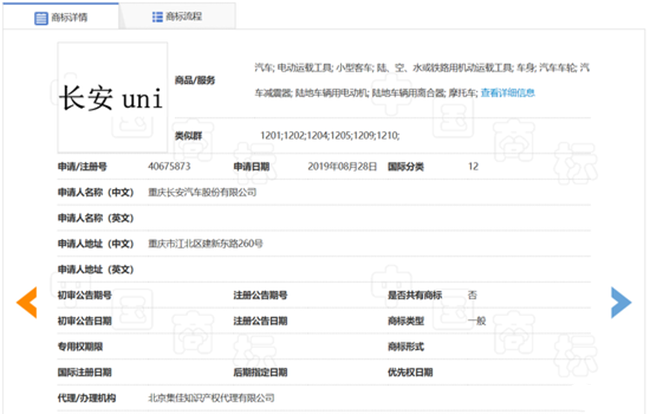Select the application date 2019年08月28日

pyautogui.click(x=342, y=167)
